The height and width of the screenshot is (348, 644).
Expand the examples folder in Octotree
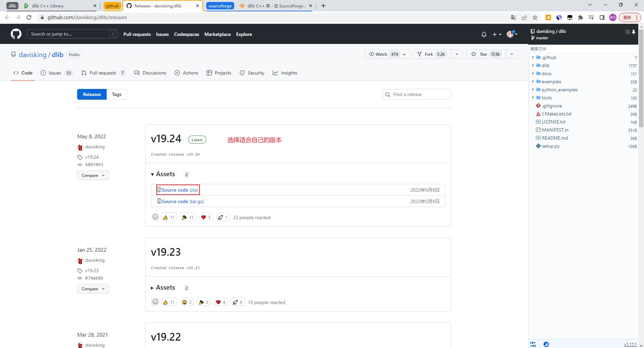click(x=533, y=82)
